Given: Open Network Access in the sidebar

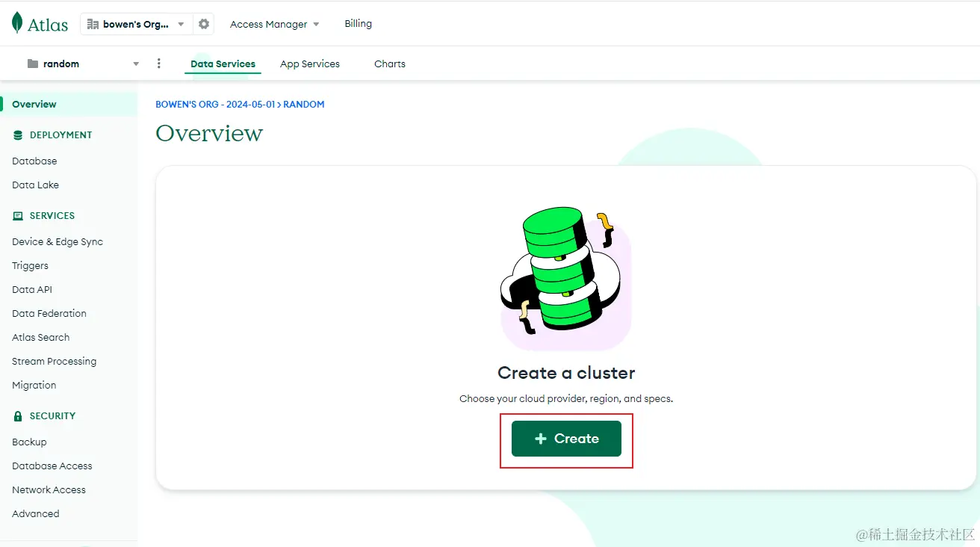Looking at the screenshot, I should 49,489.
